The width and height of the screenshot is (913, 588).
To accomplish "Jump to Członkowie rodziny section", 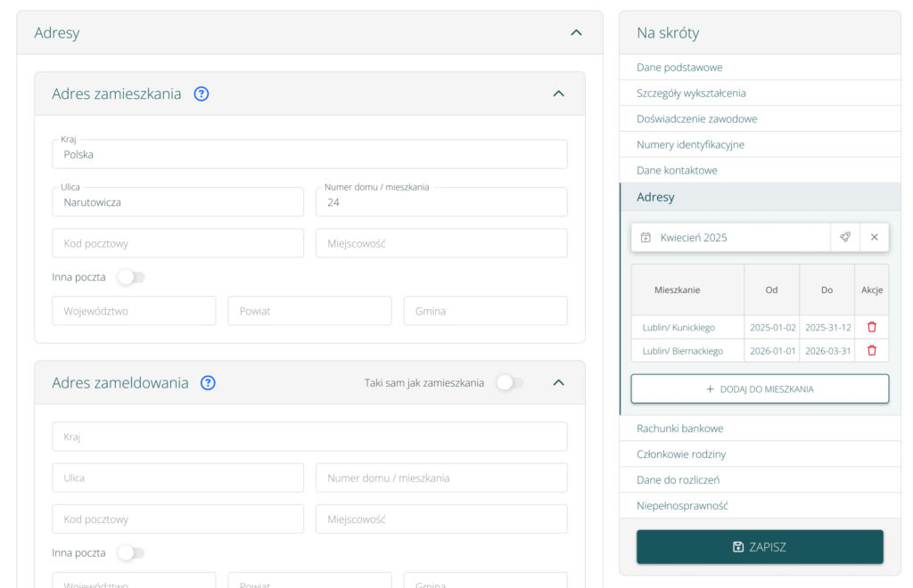I will (681, 454).
